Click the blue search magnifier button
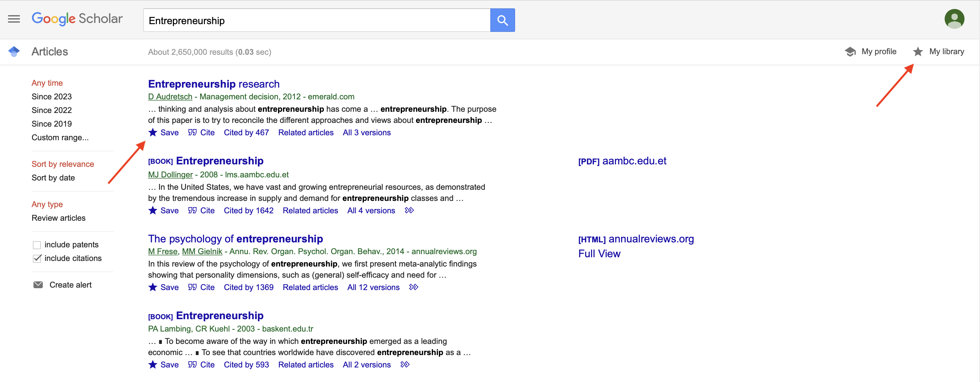 coord(502,20)
